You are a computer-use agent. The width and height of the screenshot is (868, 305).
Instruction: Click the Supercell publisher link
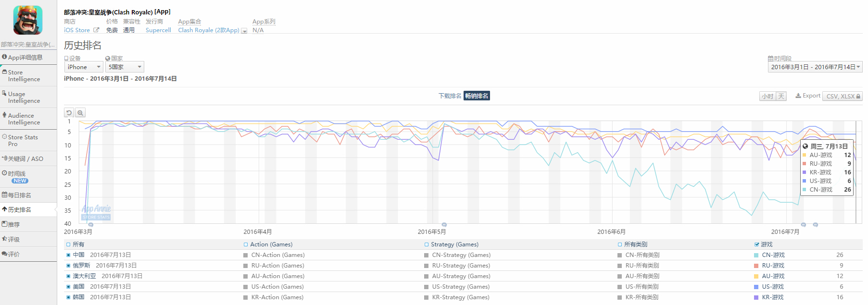(158, 30)
